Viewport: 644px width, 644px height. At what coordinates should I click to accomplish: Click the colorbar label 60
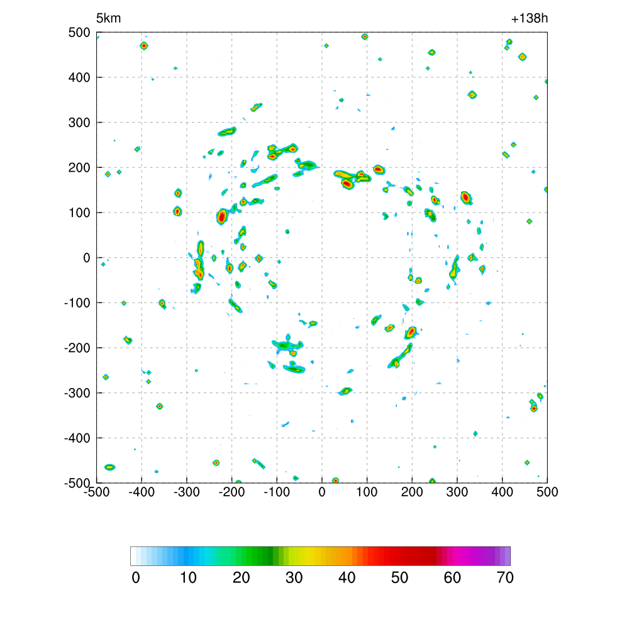point(452,578)
